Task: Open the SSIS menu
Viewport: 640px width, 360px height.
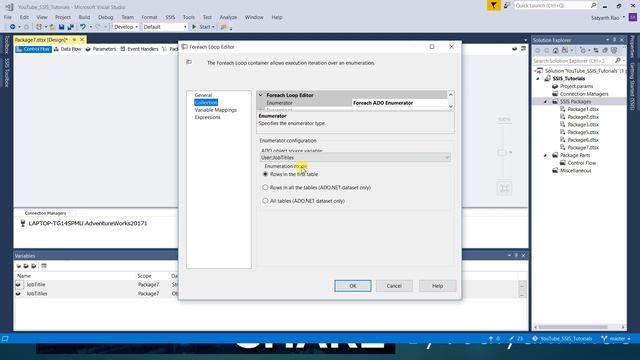Action: pyautogui.click(x=170, y=17)
